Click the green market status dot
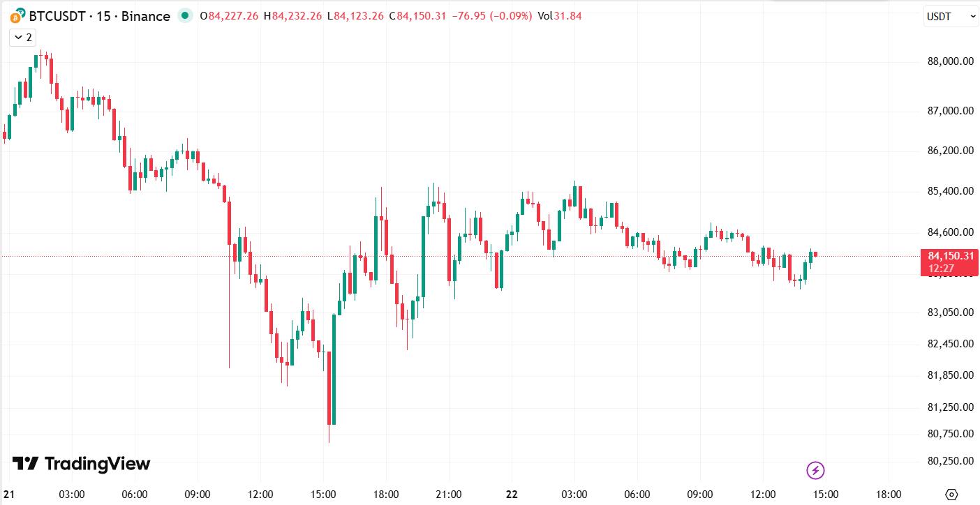The height and width of the screenshot is (505, 980). tap(184, 15)
